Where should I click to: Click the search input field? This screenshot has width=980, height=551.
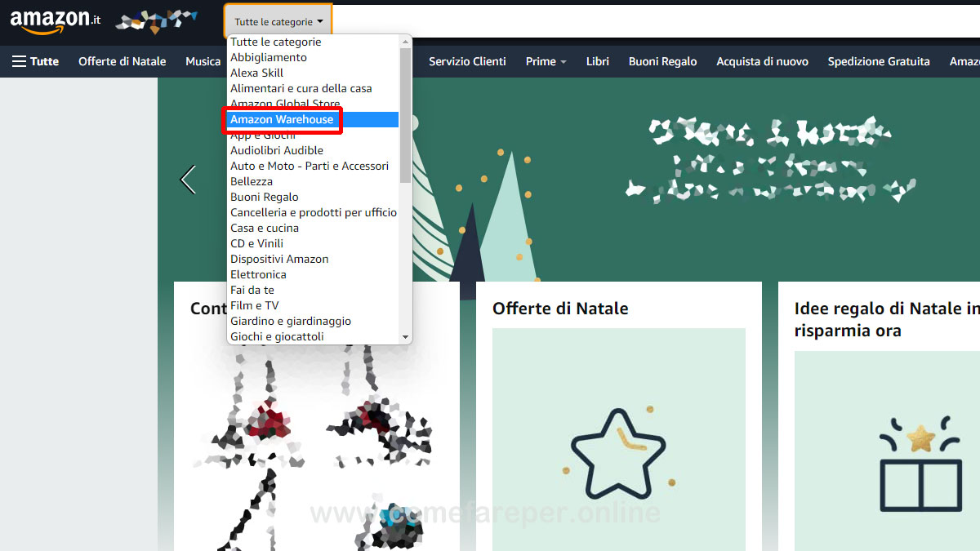coord(653,21)
